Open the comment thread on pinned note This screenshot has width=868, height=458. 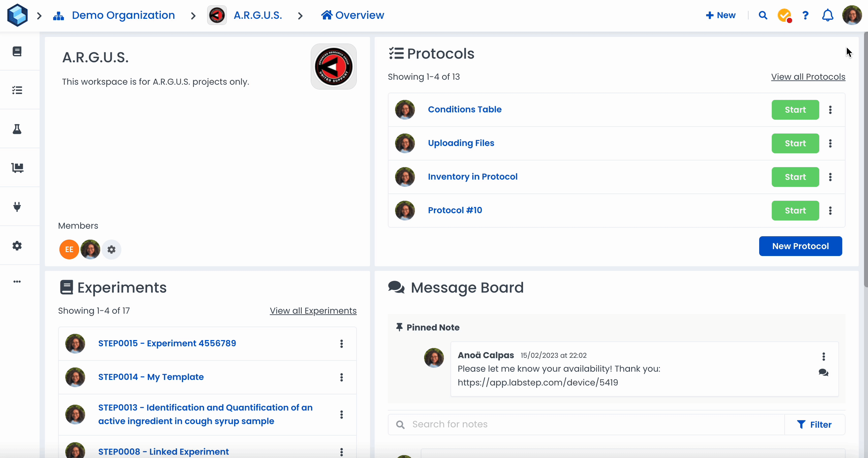tap(823, 372)
